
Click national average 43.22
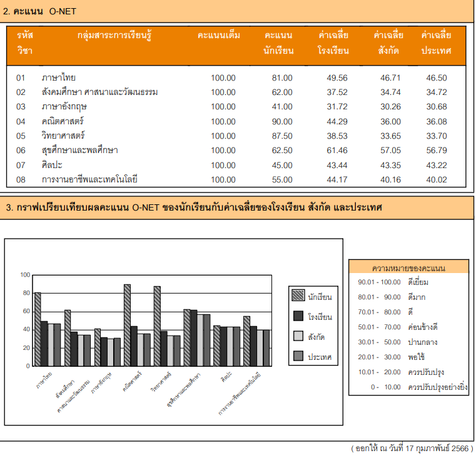pos(437,166)
